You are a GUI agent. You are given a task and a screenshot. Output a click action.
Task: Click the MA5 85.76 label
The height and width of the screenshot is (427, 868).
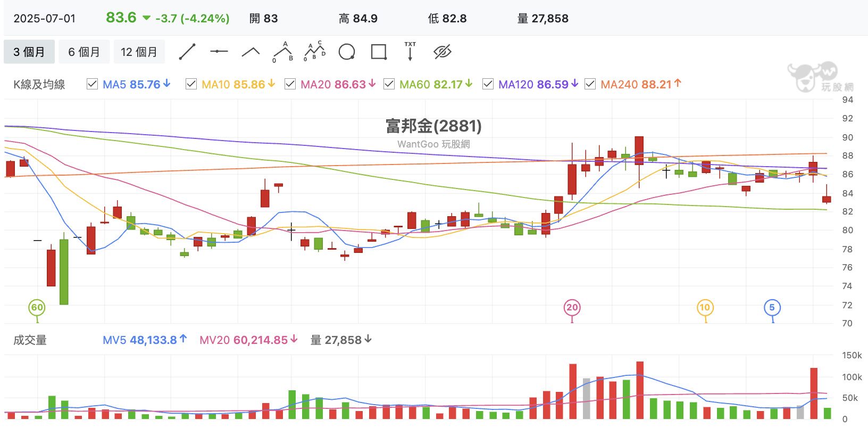[137, 84]
